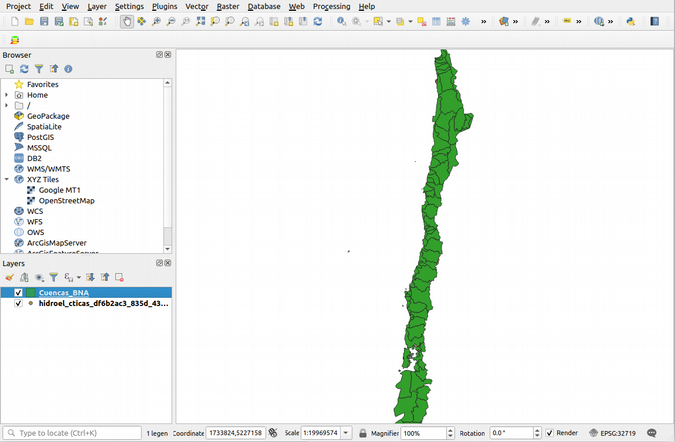Screen dimensions: 675x442
Task: Click the EPSG:32719 CRS button
Action: (x=612, y=433)
